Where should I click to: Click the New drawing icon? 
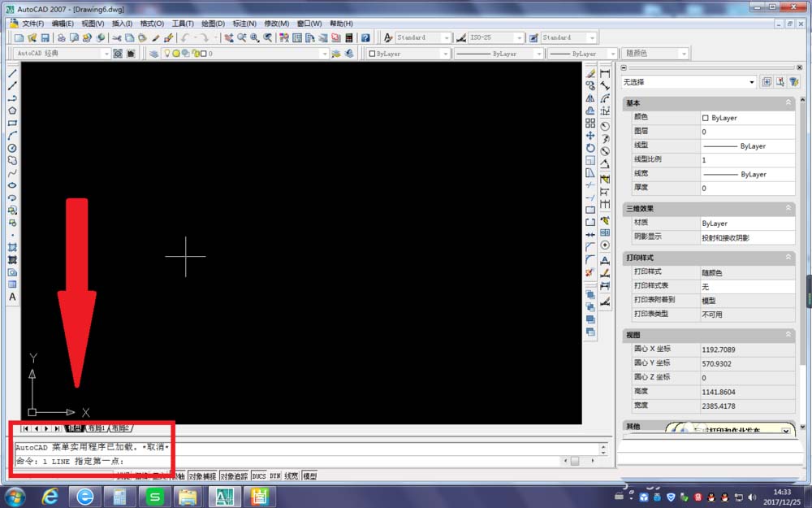point(19,38)
